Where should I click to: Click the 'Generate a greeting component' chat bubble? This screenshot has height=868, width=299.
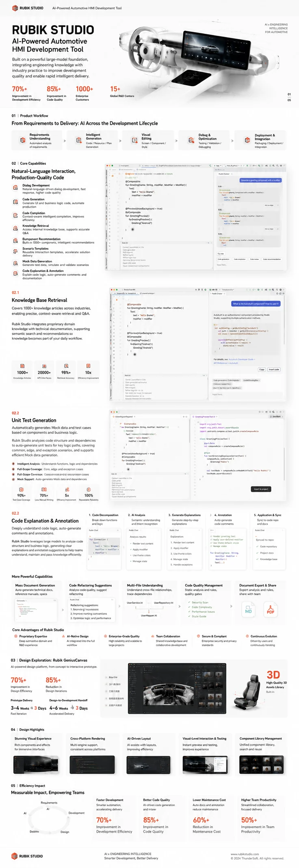(x=260, y=180)
